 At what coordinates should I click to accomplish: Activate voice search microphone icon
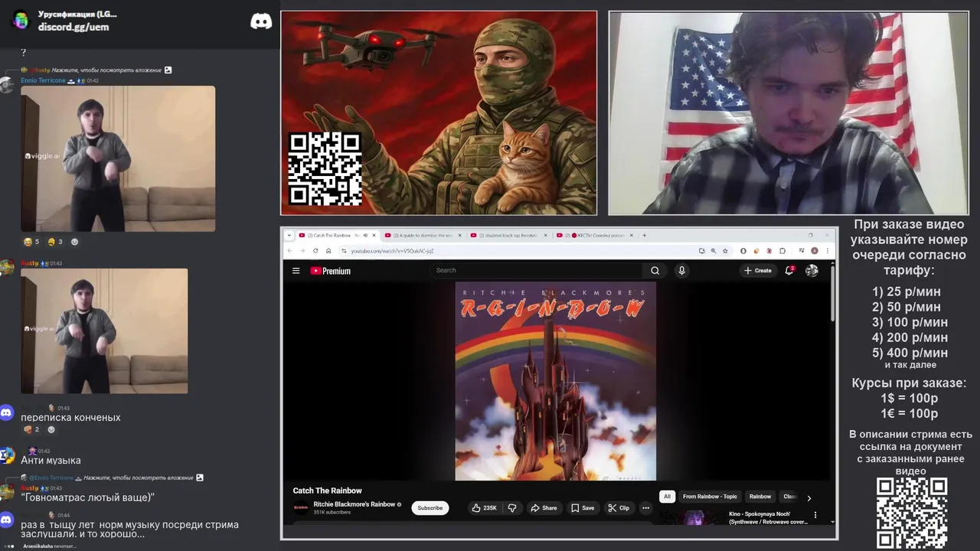[681, 270]
